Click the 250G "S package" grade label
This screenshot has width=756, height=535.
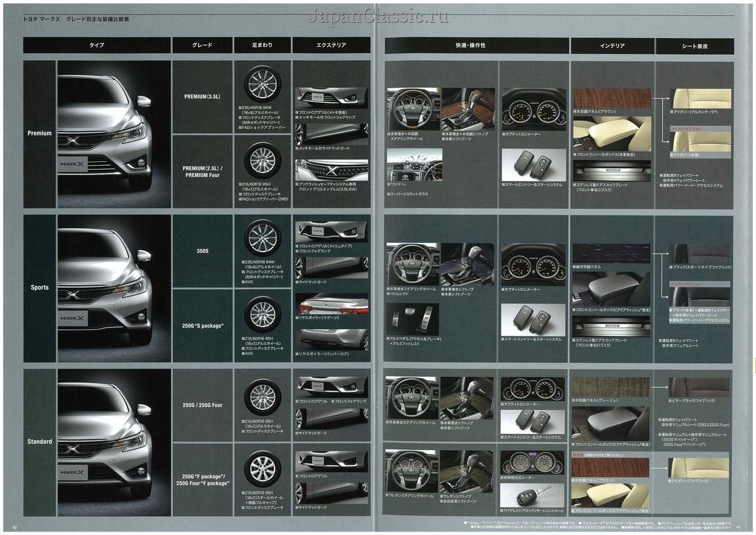coord(203,326)
